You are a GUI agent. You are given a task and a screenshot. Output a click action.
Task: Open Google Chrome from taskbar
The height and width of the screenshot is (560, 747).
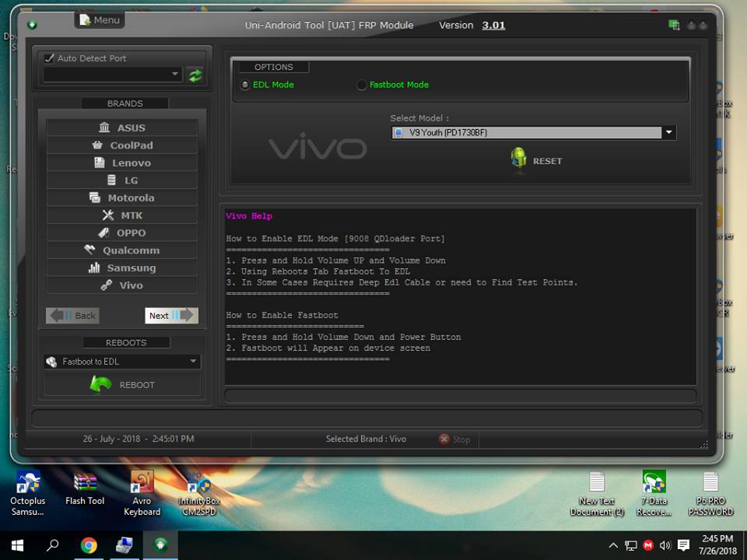(x=89, y=545)
